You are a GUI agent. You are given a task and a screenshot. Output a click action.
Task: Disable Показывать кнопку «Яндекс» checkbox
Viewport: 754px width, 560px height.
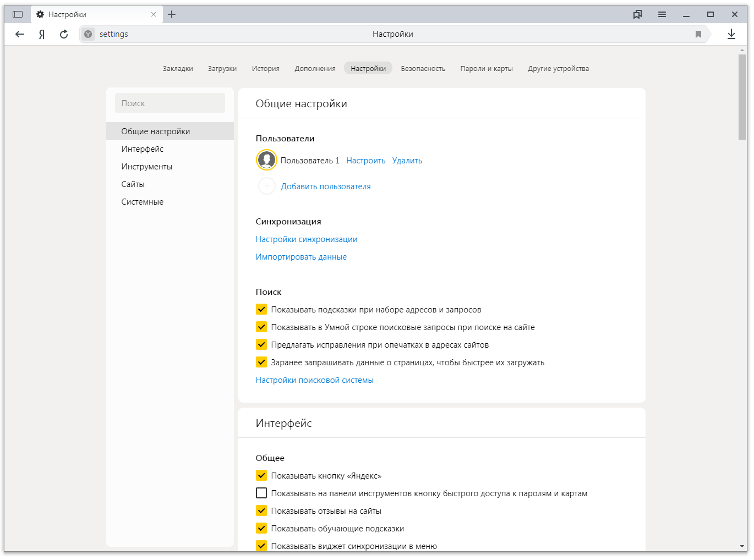[x=261, y=476]
